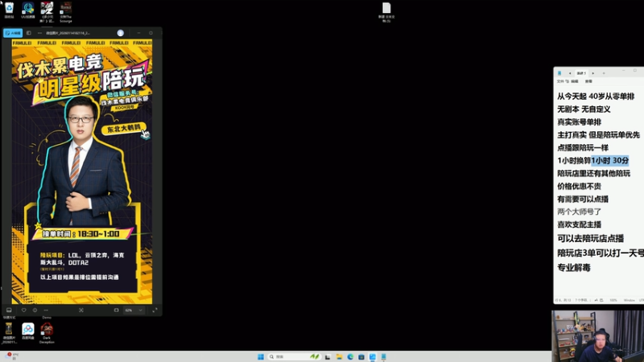Open the Recycle Bin desktop icon
Image resolution: width=644 pixels, height=362 pixels.
coord(9,10)
